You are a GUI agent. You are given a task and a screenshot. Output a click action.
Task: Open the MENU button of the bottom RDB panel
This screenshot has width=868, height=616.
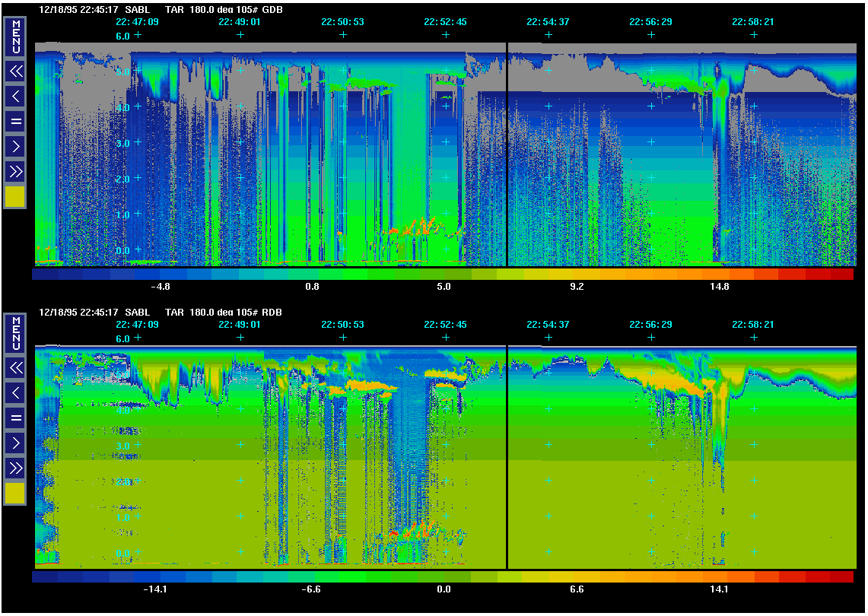click(x=15, y=334)
